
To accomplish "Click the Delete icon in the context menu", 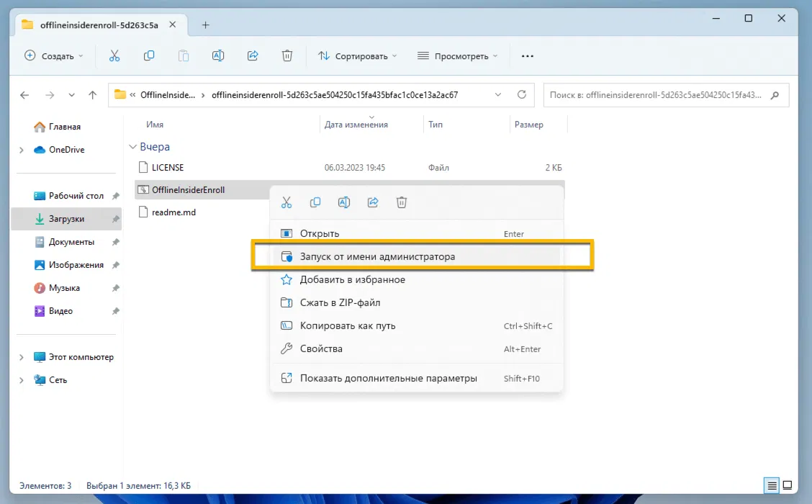I will 402,202.
